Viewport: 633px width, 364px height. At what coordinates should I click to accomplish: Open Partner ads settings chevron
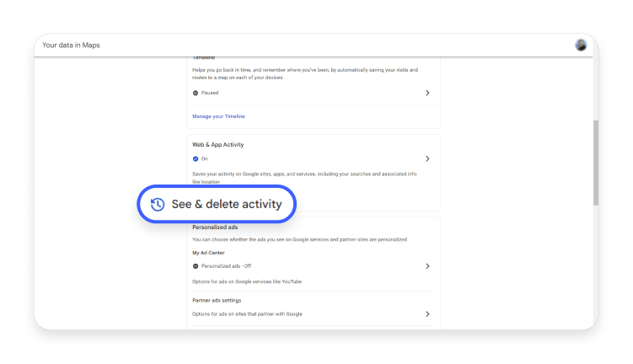tap(427, 314)
